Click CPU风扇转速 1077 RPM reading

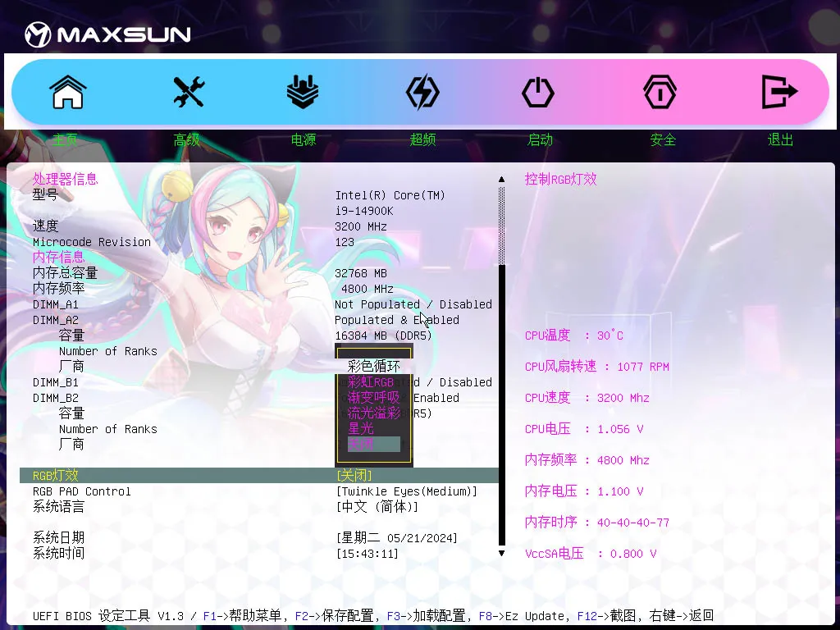tap(597, 367)
